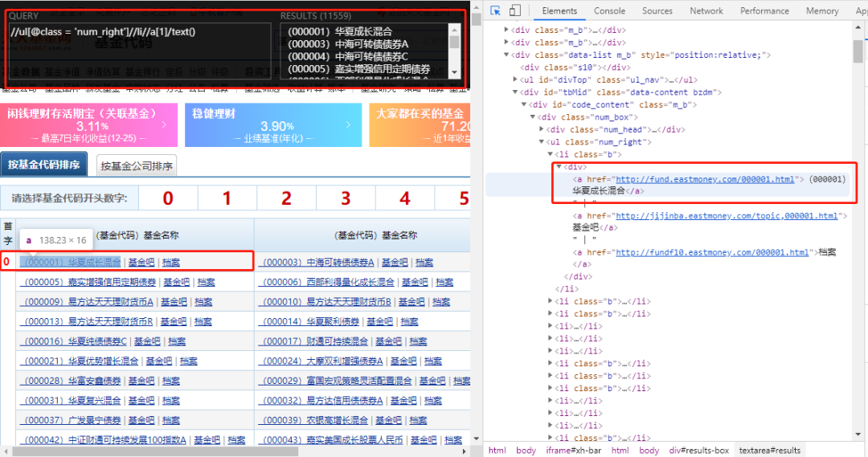This screenshot has width=868, height=457.
Task: Choose fund code starting digit 1
Action: pyautogui.click(x=227, y=198)
